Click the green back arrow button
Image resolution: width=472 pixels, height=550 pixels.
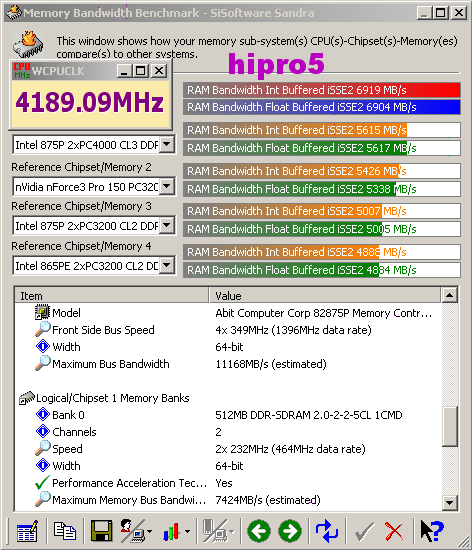(259, 531)
